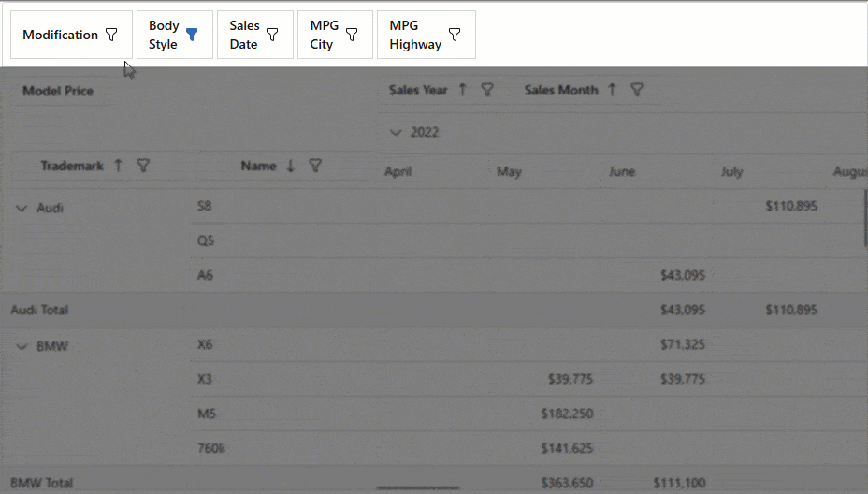Click the Sales Year filter icon
The height and width of the screenshot is (494, 868).
click(x=487, y=90)
